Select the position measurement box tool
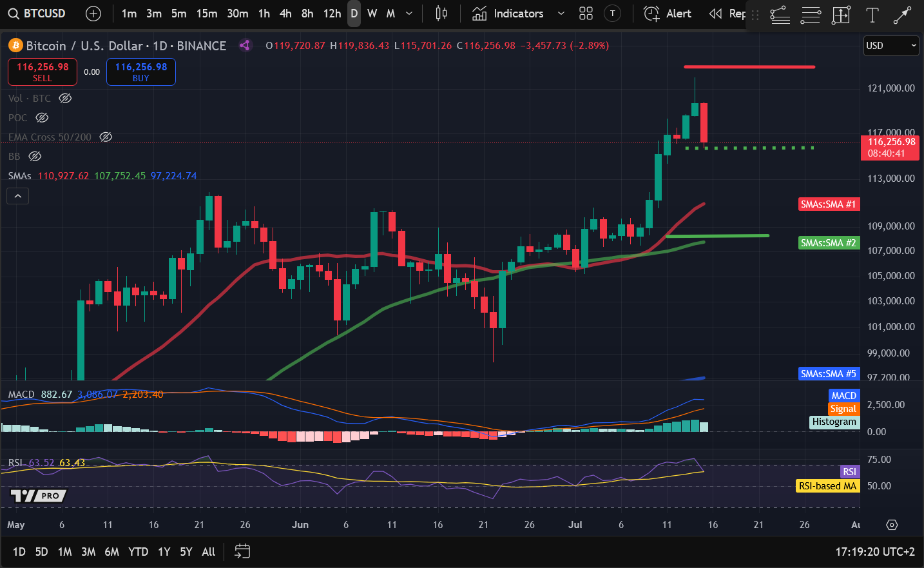 coord(842,15)
